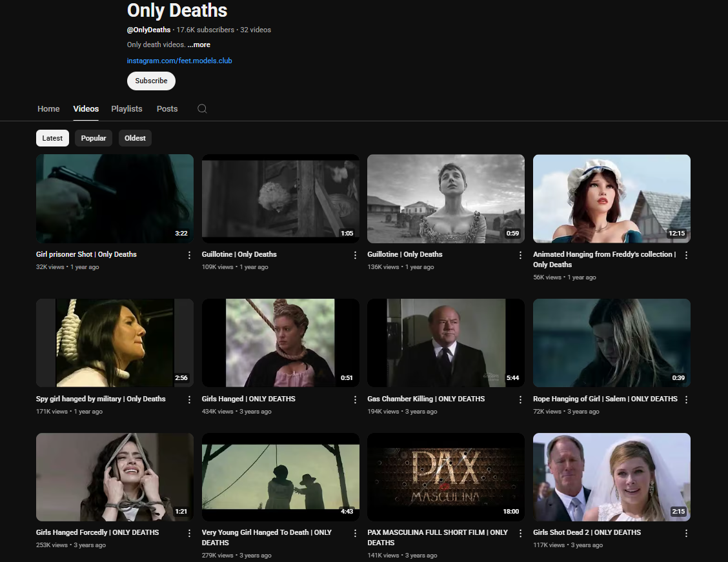This screenshot has width=728, height=562.
Task: Click the 'Only Deaths' channel name heading
Action: (x=177, y=10)
